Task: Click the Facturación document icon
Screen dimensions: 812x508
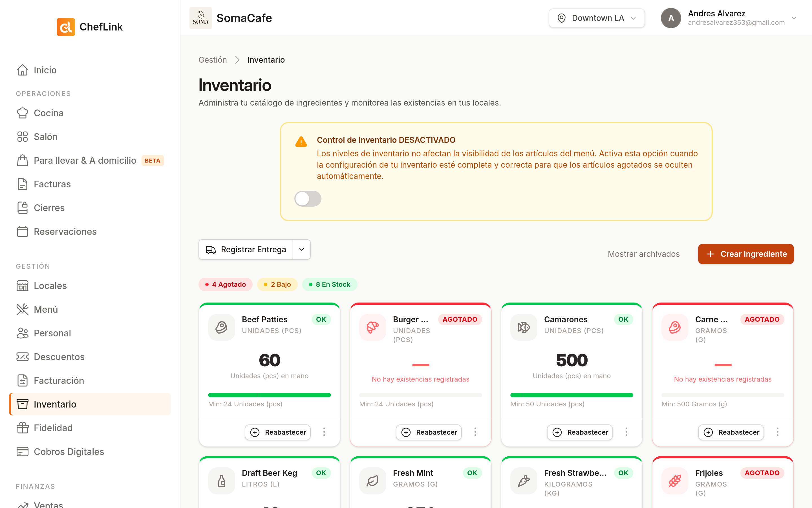Action: [x=23, y=380]
